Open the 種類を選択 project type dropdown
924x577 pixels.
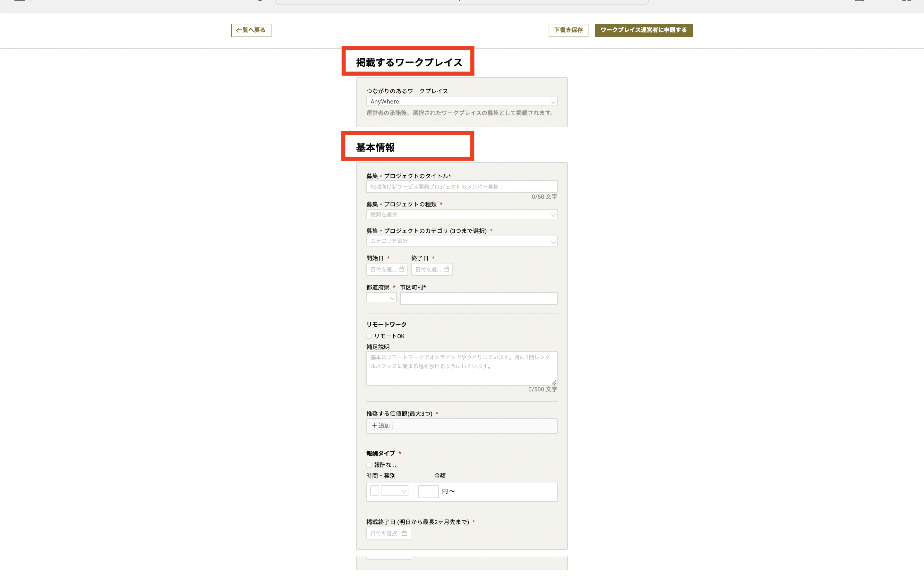[461, 214]
